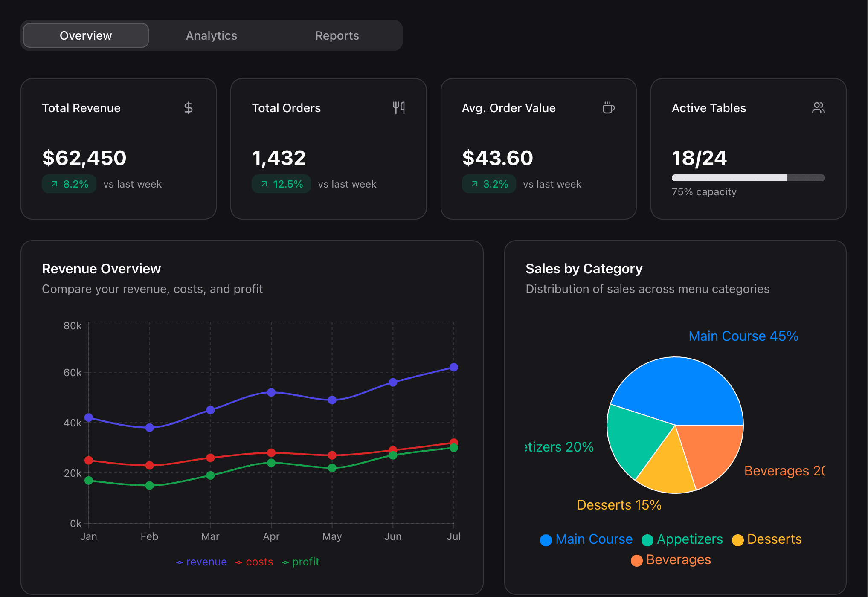Click the Jul revenue data point

coord(454,367)
